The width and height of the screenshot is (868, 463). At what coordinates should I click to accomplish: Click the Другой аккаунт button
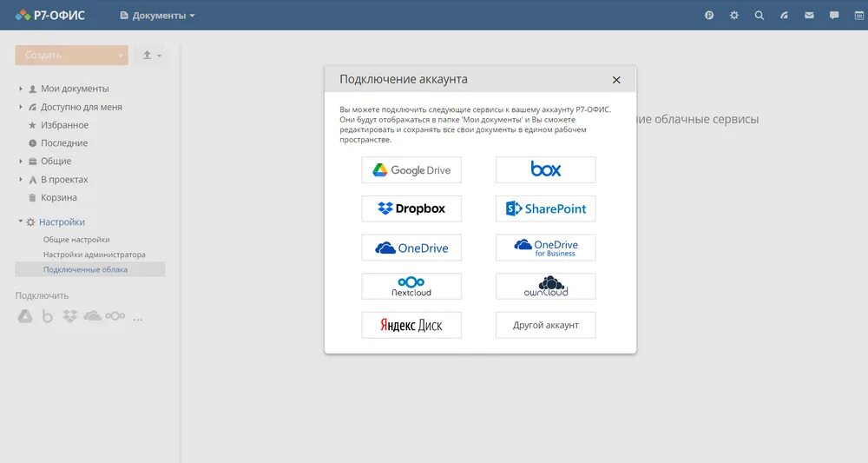[545, 325]
